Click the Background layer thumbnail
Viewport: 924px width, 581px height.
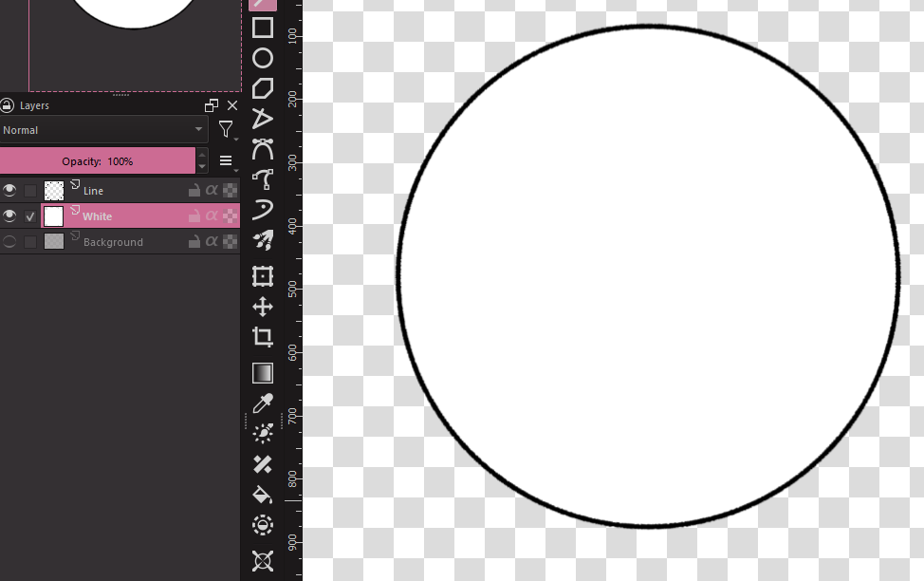point(54,241)
